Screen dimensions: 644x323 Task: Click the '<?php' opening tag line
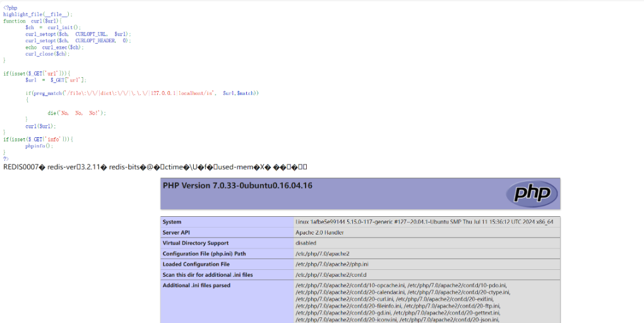point(10,8)
